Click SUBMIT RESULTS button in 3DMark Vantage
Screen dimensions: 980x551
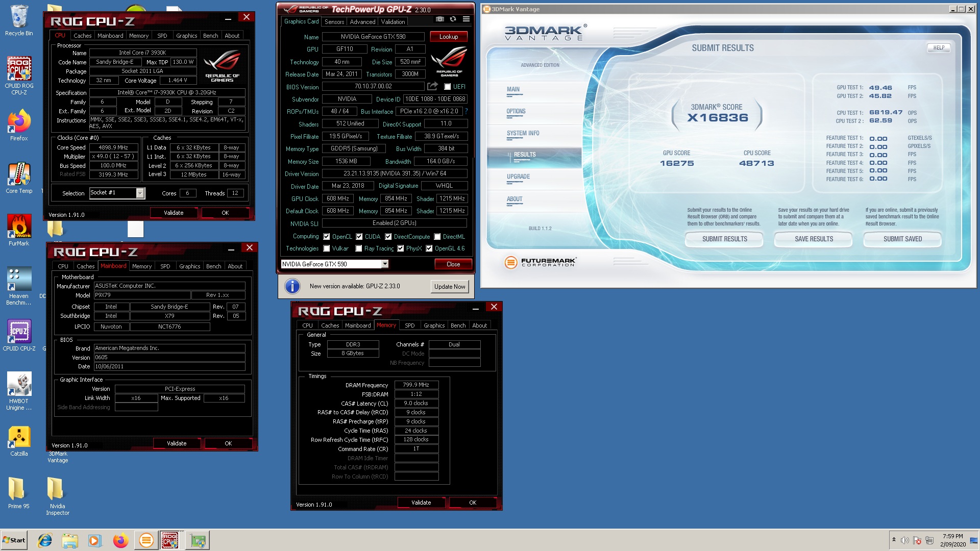click(724, 239)
